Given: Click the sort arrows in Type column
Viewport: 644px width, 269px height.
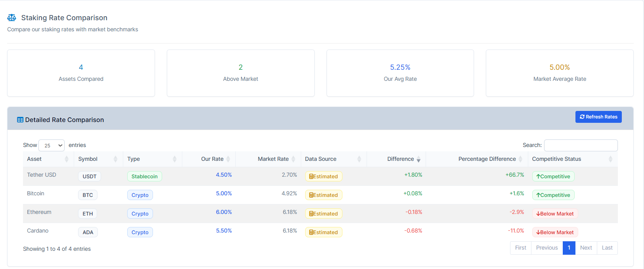Looking at the screenshot, I should point(174,159).
